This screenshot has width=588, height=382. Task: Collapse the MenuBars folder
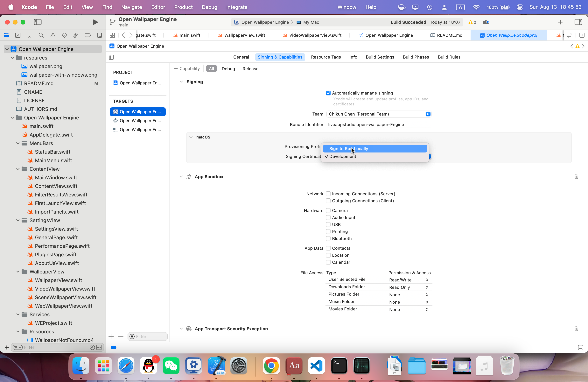click(x=18, y=143)
